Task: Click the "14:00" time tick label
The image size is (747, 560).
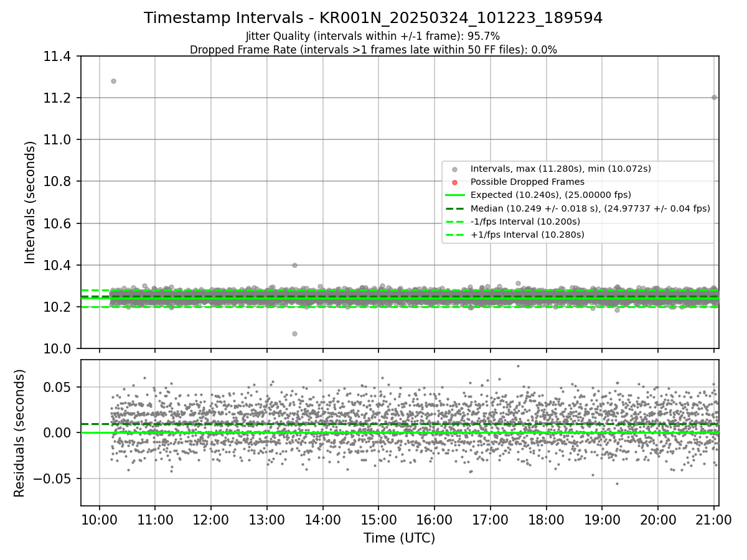Action: pos(322,519)
